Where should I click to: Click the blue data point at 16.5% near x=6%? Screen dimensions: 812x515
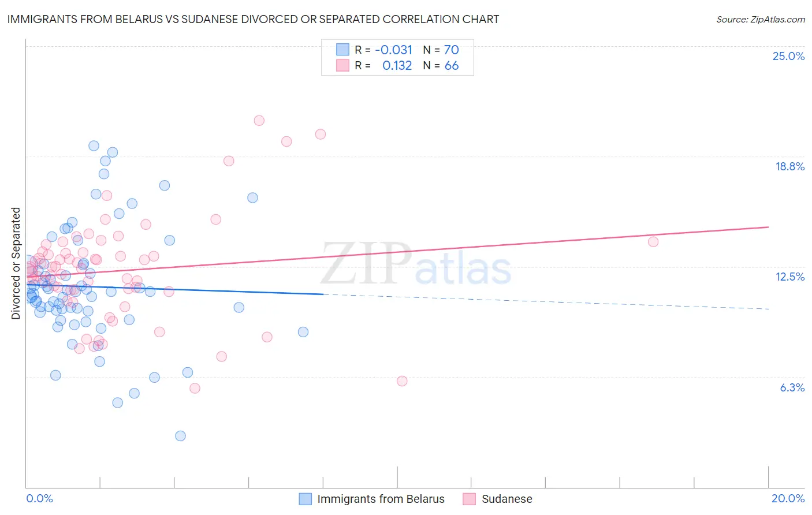252,197
